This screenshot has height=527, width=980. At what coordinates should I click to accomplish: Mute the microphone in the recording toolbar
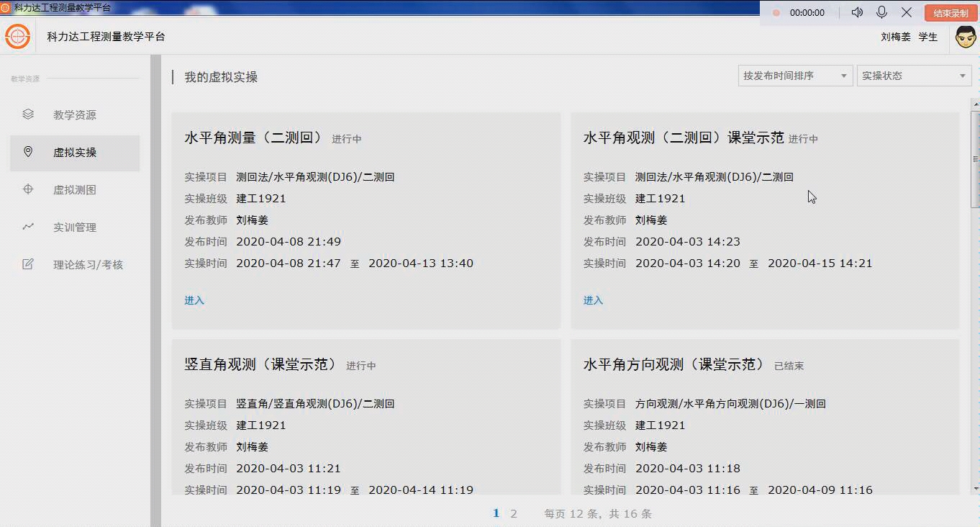(x=879, y=12)
